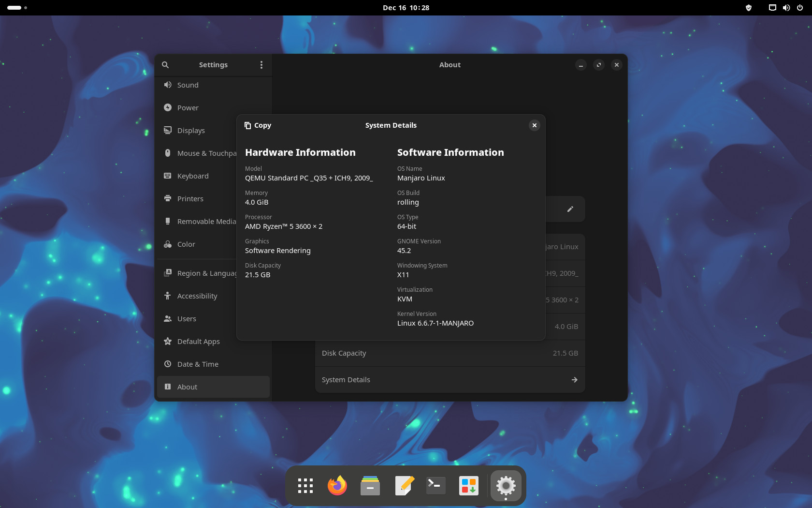Click the Activities workspace indicator
This screenshot has width=812, height=508.
pos(17,8)
